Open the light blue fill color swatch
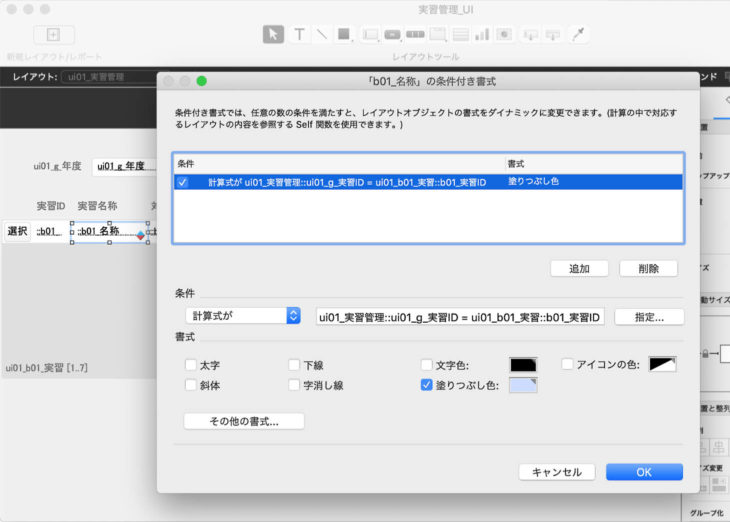 (x=523, y=384)
